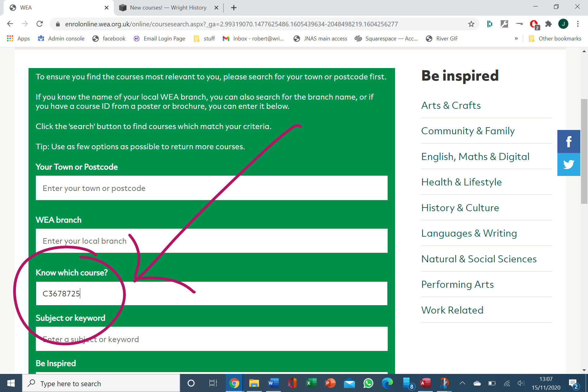Image resolution: width=588 pixels, height=392 pixels.
Task: Click the Subject or keyword field
Action: pos(212,339)
